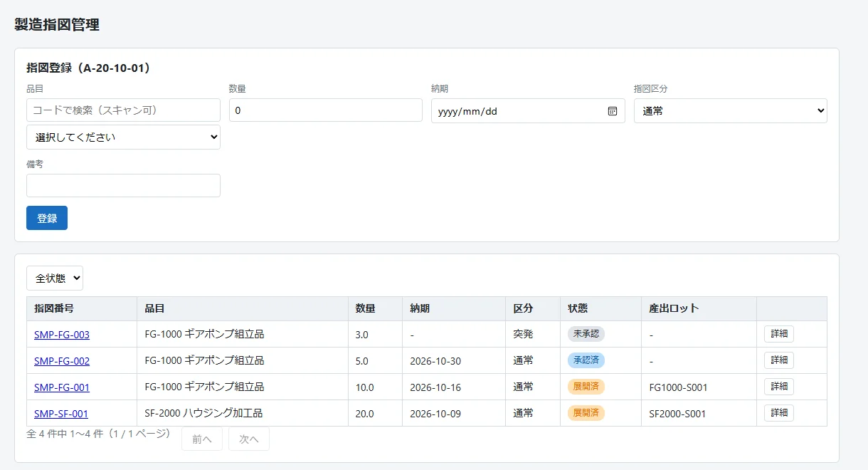868x470 pixels.
Task: Open order link SMP-FG-003
Action: [62, 335]
